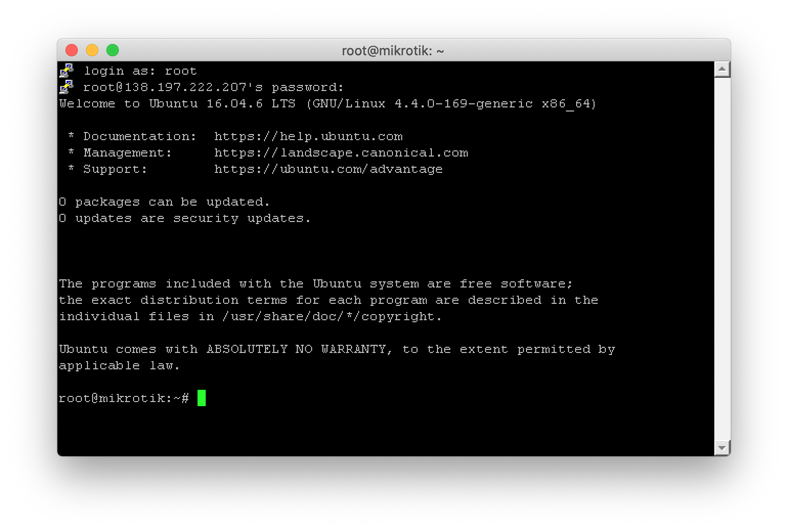Click the 'Support:' label

pyautogui.click(x=115, y=169)
